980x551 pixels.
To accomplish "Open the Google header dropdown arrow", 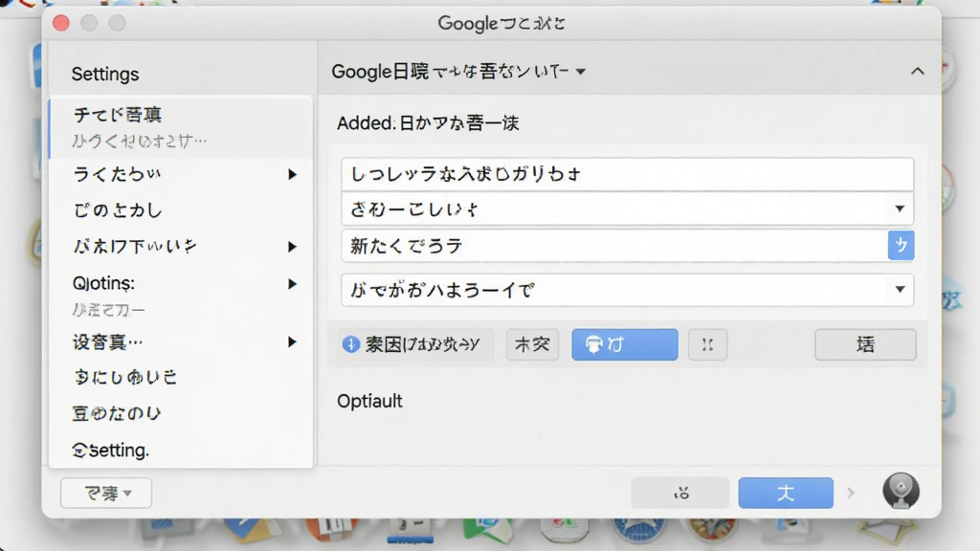I will tap(581, 72).
